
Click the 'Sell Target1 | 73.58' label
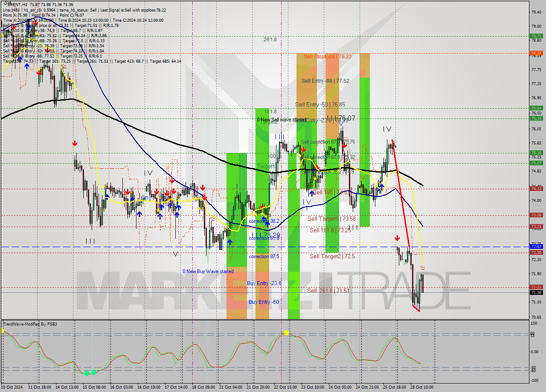pyautogui.click(x=331, y=219)
